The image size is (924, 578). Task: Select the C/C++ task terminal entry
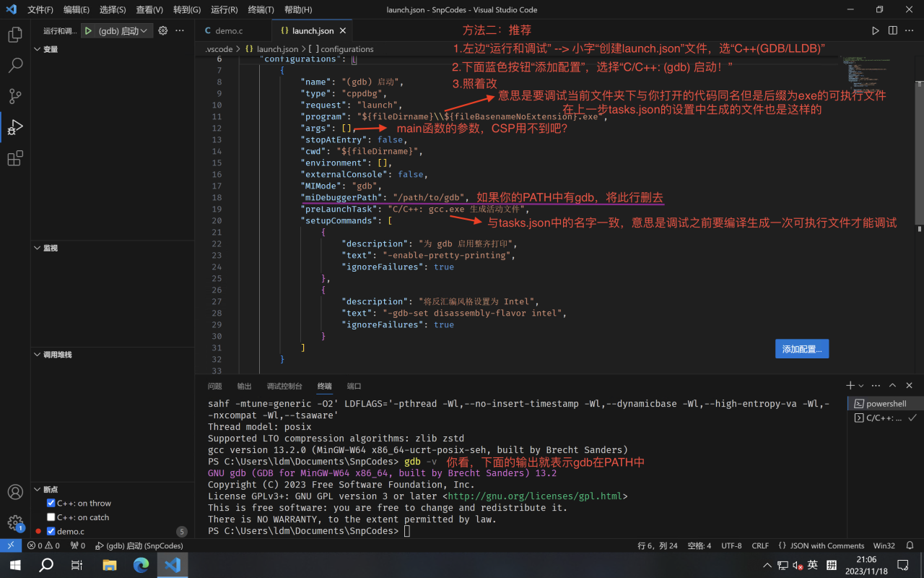(x=885, y=418)
